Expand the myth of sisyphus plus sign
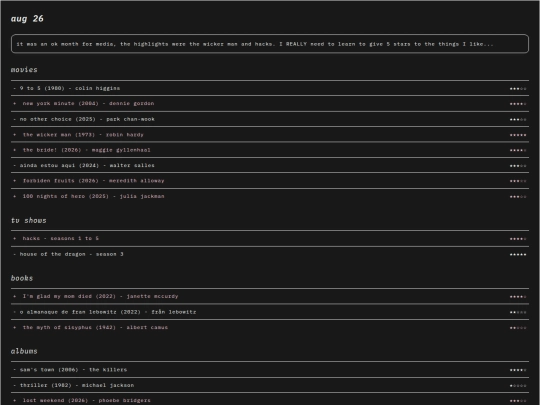This screenshot has height=405, width=540. [x=14, y=327]
